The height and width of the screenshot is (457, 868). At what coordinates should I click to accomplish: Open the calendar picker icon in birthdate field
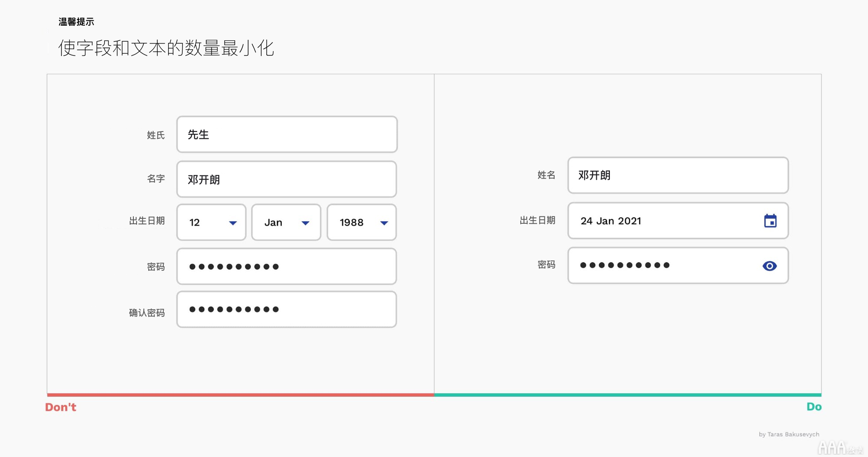pos(770,221)
